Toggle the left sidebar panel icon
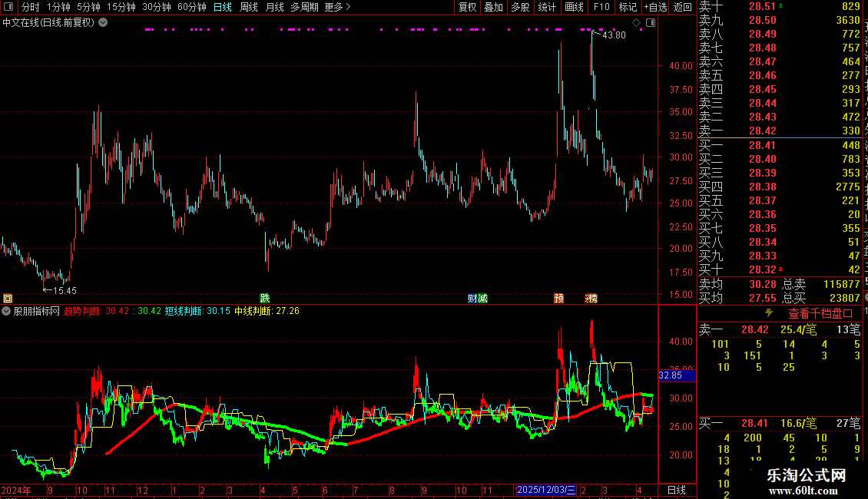The width and height of the screenshot is (868, 499). pyautogui.click(x=8, y=7)
